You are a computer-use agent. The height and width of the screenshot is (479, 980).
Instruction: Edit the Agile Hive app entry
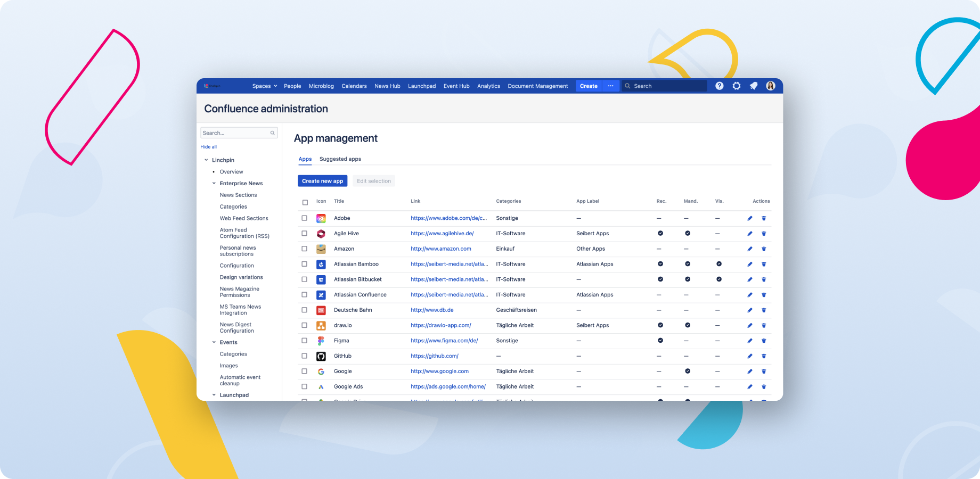750,234
